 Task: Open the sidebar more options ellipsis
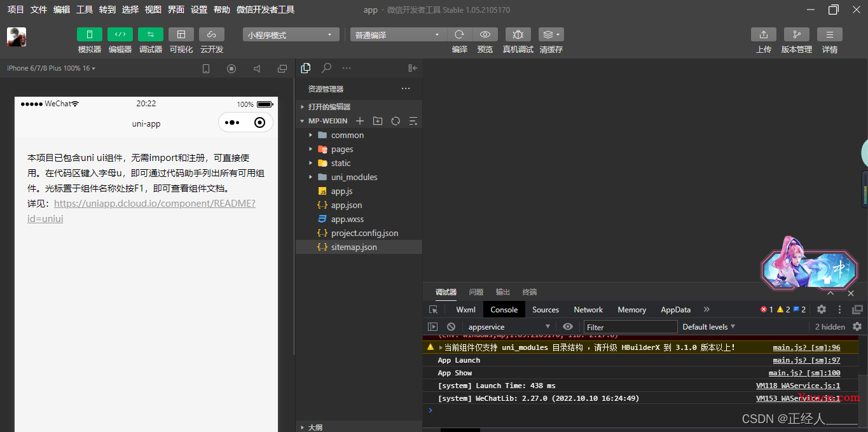coord(347,68)
